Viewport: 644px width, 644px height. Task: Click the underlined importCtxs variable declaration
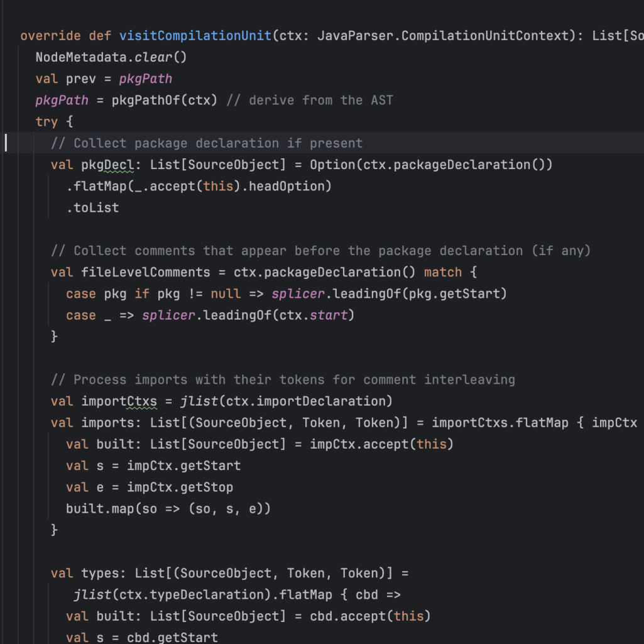point(119,401)
